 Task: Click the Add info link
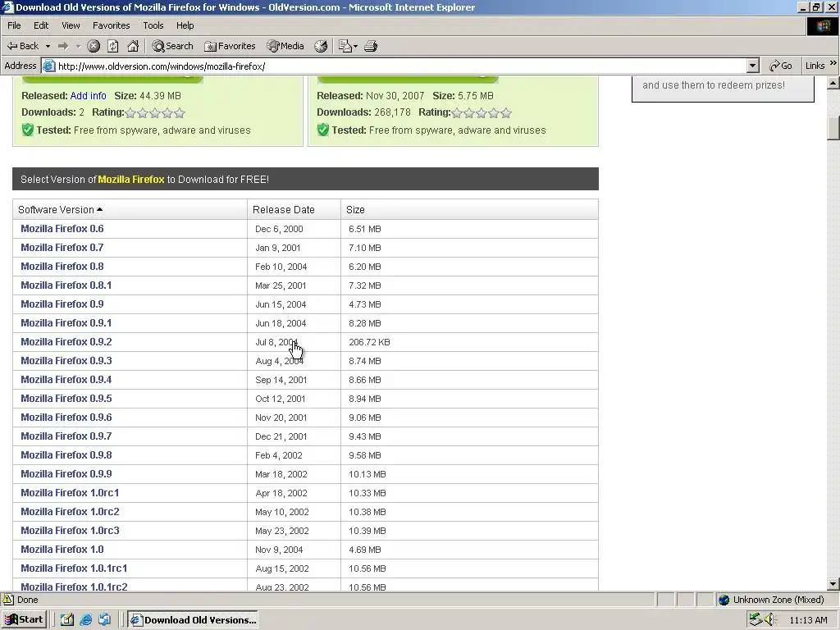pyautogui.click(x=89, y=96)
